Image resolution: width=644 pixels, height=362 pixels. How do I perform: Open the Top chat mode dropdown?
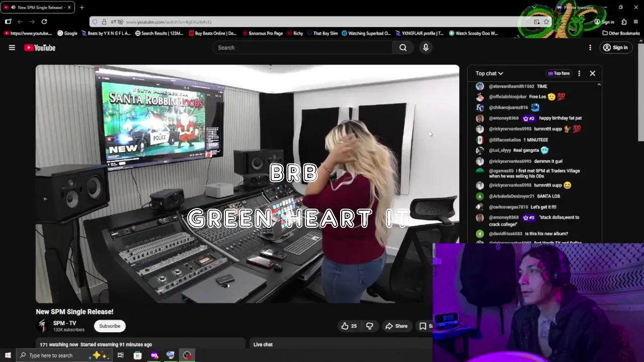[x=489, y=73]
